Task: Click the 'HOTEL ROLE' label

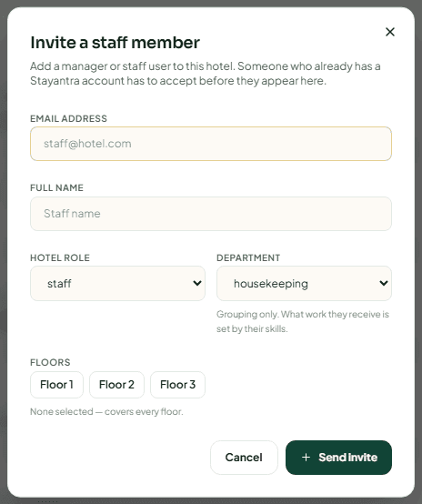Action: click(x=60, y=257)
